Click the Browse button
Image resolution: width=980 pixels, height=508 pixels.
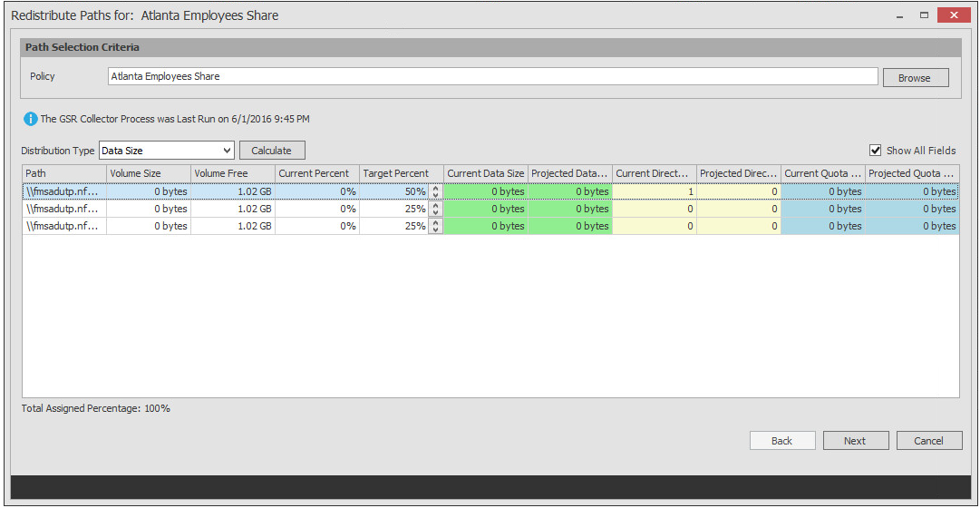click(915, 78)
